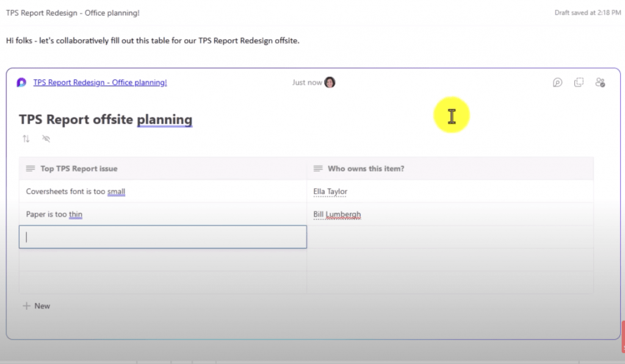Screen dimensions: 625x364
Task: Click the Hi folks message body text
Action: (153, 41)
